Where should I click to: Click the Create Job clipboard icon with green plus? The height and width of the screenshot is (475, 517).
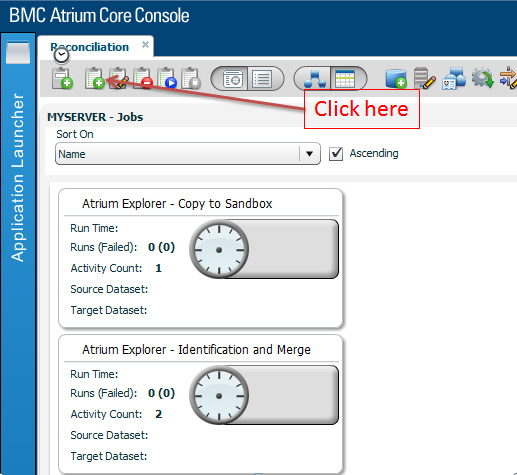[95, 78]
